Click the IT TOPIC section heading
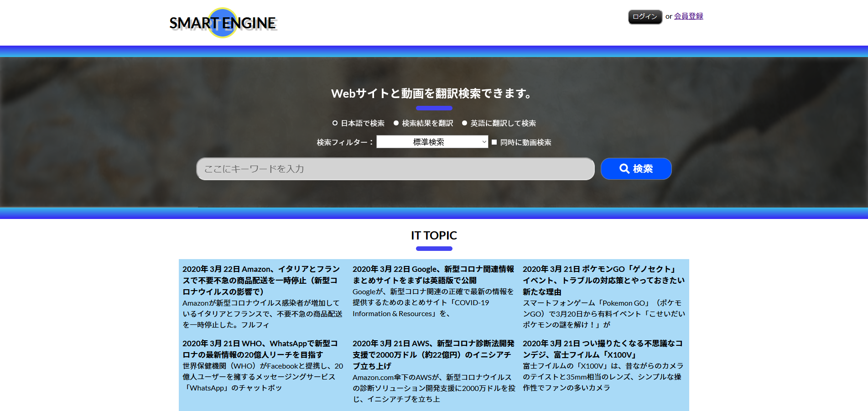The width and height of the screenshot is (868, 411). (434, 235)
